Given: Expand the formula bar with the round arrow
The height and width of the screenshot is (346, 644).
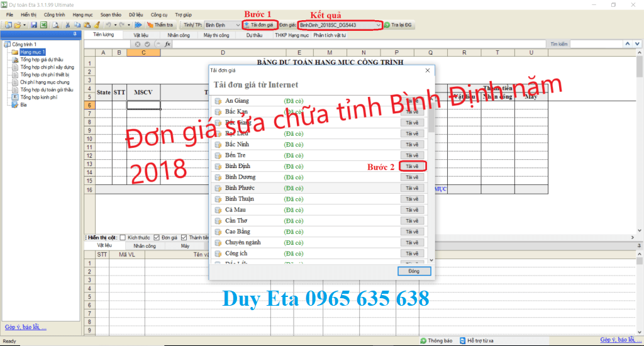Looking at the screenshot, I should (158, 44).
